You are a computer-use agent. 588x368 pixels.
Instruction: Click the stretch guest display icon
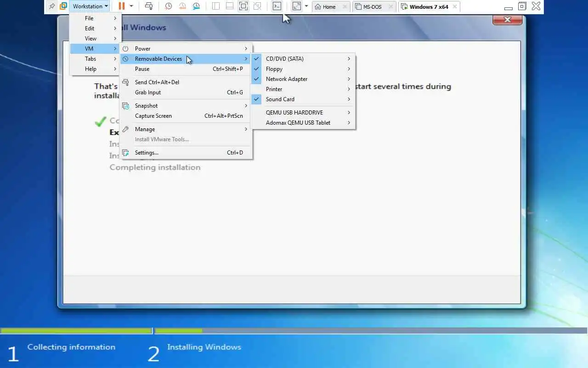[297, 6]
